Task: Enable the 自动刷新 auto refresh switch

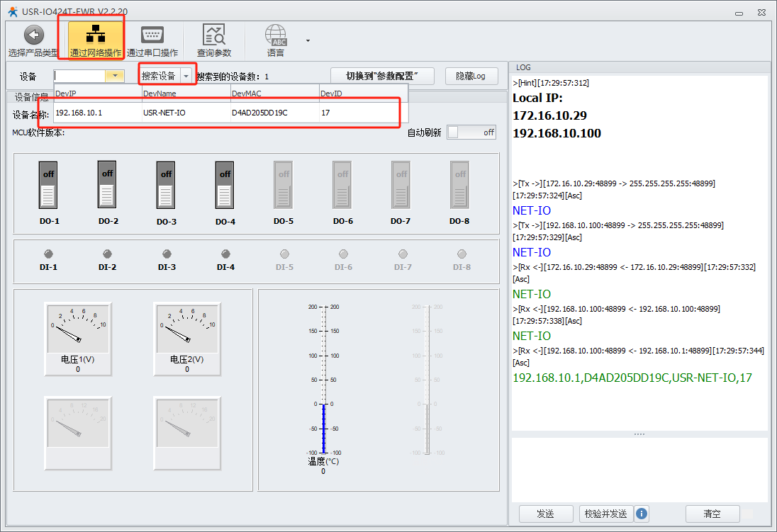Action: 471,132
